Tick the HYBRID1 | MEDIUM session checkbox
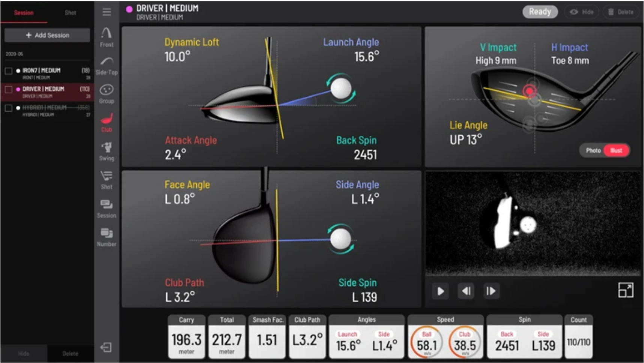644x363 pixels. tap(9, 108)
